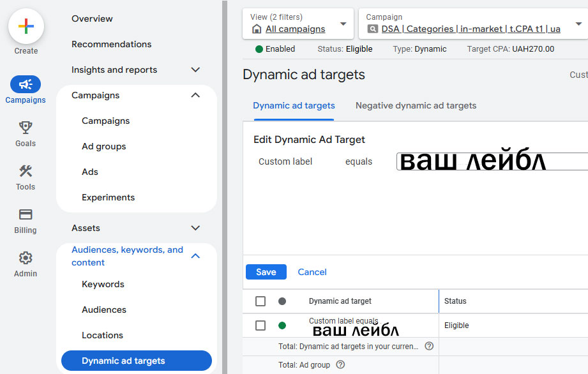Collapse the Campaigns section in navigation
The image size is (588, 374).
coord(195,95)
